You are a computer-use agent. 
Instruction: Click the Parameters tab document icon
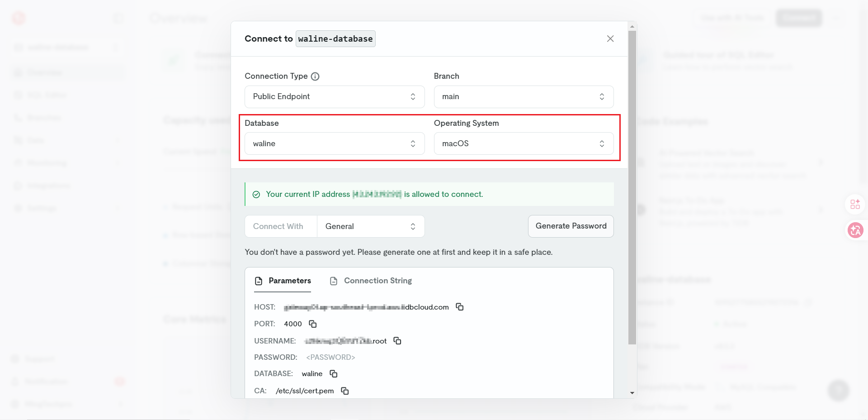pyautogui.click(x=259, y=281)
